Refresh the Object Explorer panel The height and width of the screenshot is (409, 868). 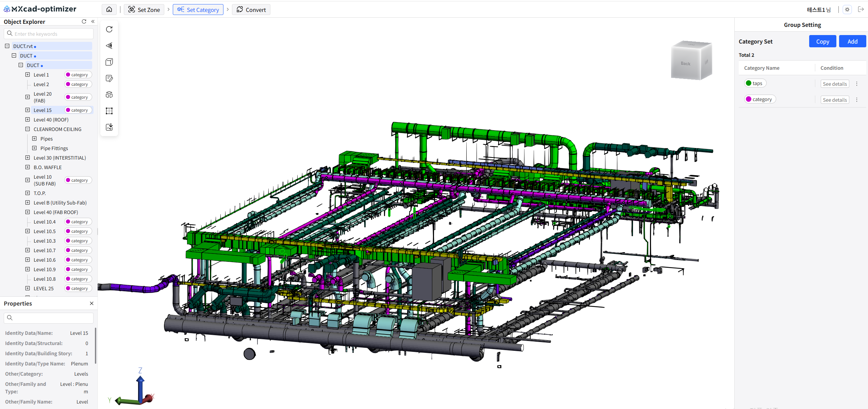pos(84,21)
